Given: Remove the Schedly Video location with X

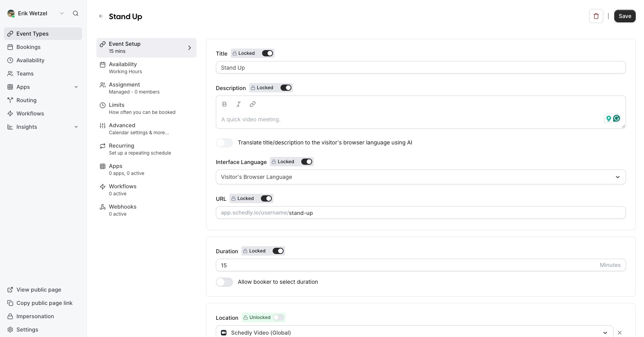Looking at the screenshot, I should click(x=620, y=333).
